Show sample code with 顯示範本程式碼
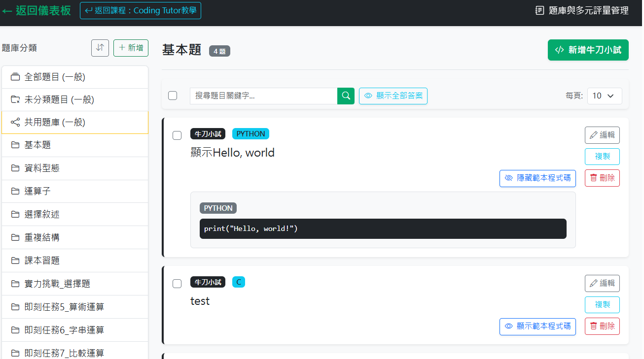Viewport: 644px width, 359px height. coord(537,326)
